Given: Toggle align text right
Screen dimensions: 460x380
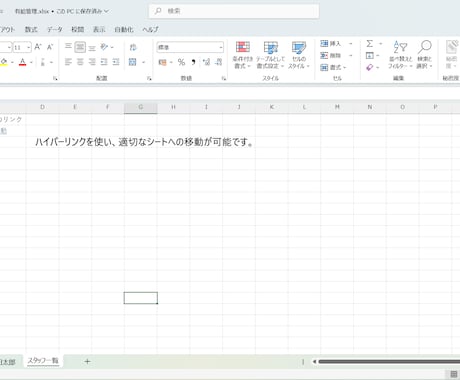Looking at the screenshot, I should 92,62.
